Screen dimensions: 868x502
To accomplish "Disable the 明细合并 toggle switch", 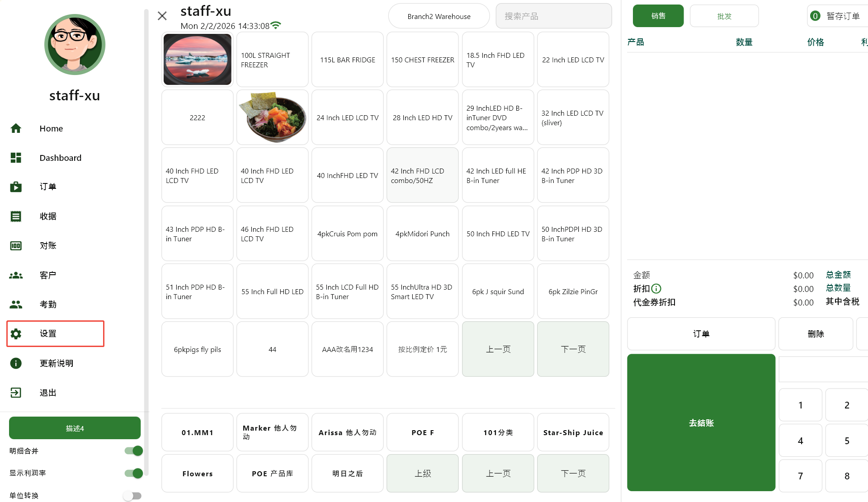I will click(134, 450).
